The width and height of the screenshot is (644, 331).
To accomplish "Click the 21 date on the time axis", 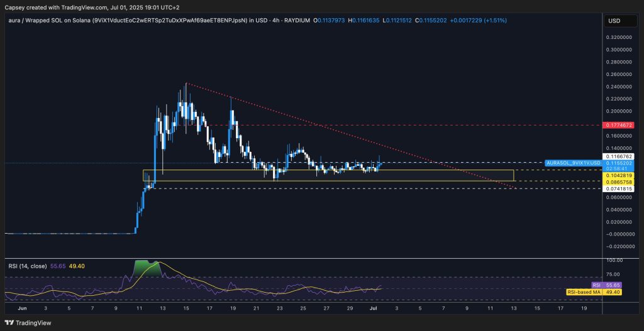I will point(257,308).
